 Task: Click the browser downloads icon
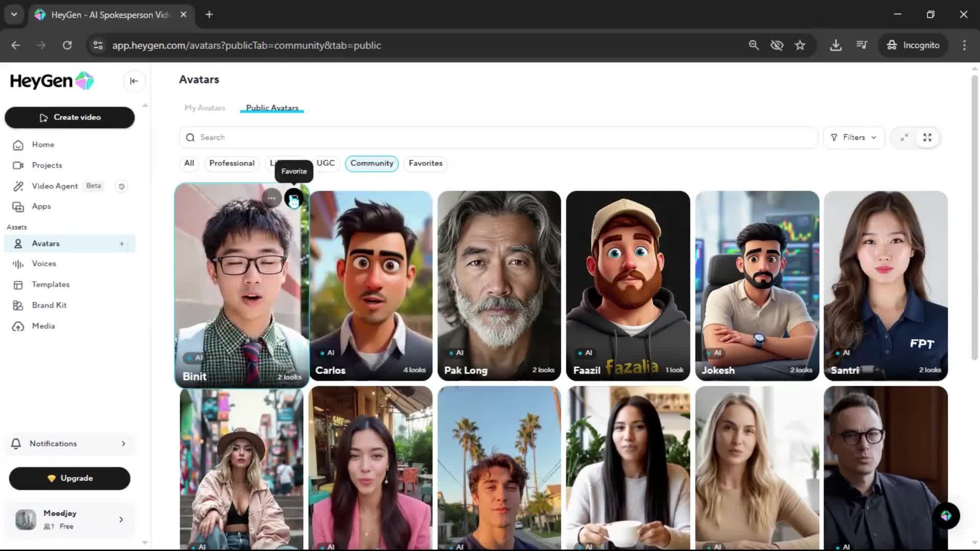point(836,45)
